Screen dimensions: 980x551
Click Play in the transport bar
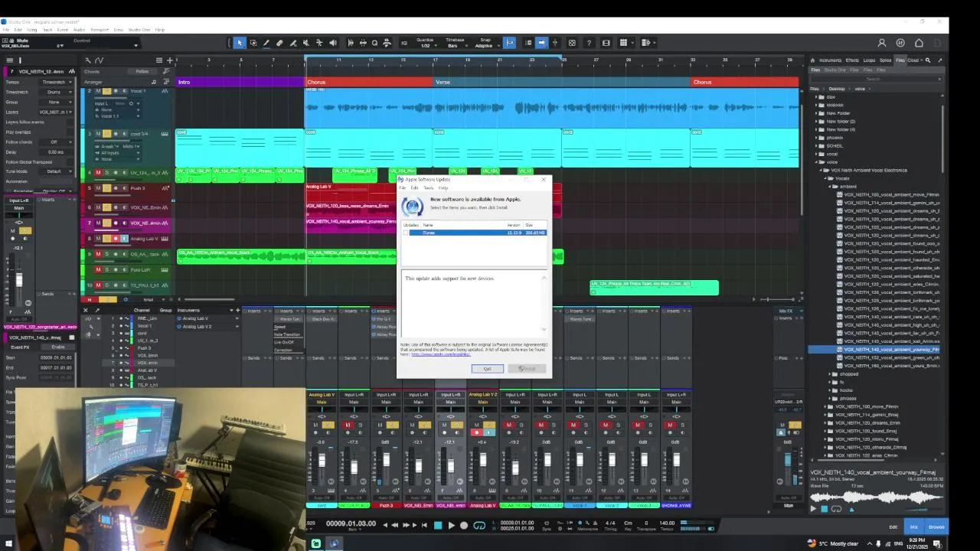pos(451,525)
